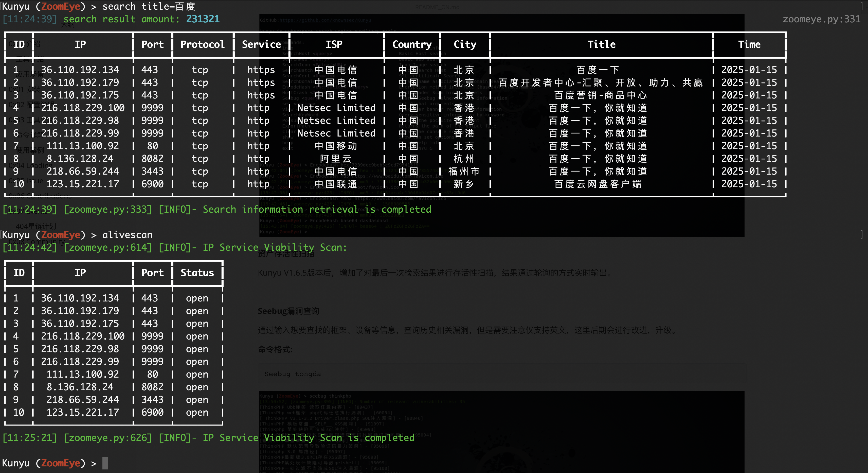Click 'Netsec Limited' in the 216.118.229.98 row

click(336, 121)
